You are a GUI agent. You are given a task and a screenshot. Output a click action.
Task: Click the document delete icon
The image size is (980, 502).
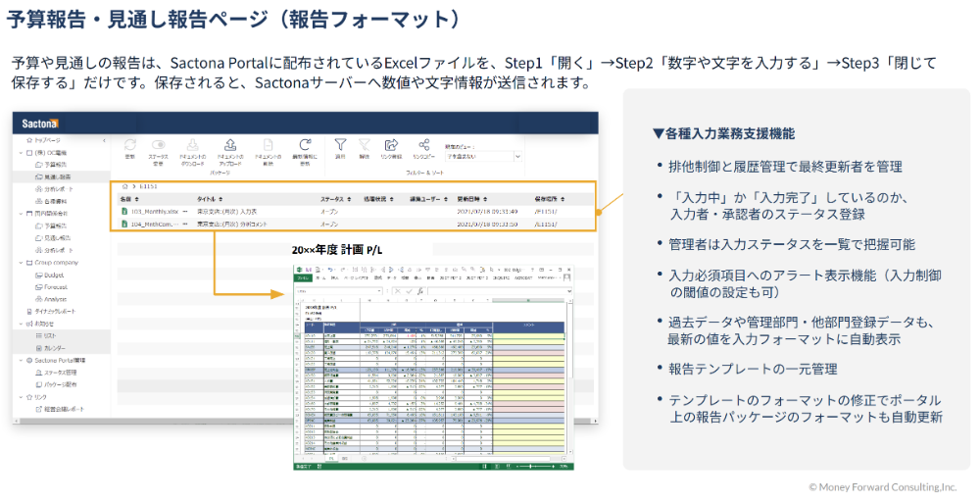click(268, 145)
